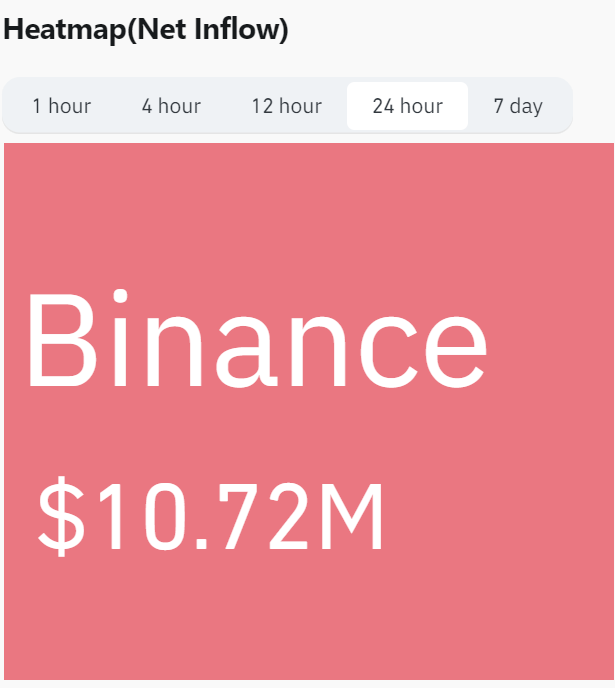Choose the 12 hour timeframe
The height and width of the screenshot is (688, 615).
coord(286,106)
